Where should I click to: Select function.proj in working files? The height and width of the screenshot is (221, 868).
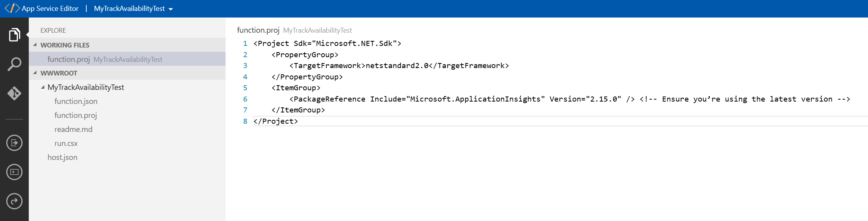(x=68, y=59)
